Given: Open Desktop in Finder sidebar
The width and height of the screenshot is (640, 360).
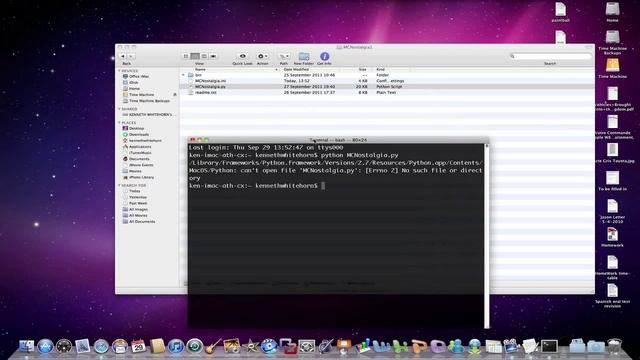Looking at the screenshot, I should click(x=133, y=128).
